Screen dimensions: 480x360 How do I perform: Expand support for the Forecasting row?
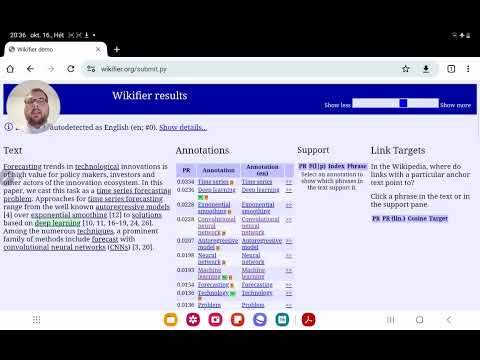pos(289,285)
